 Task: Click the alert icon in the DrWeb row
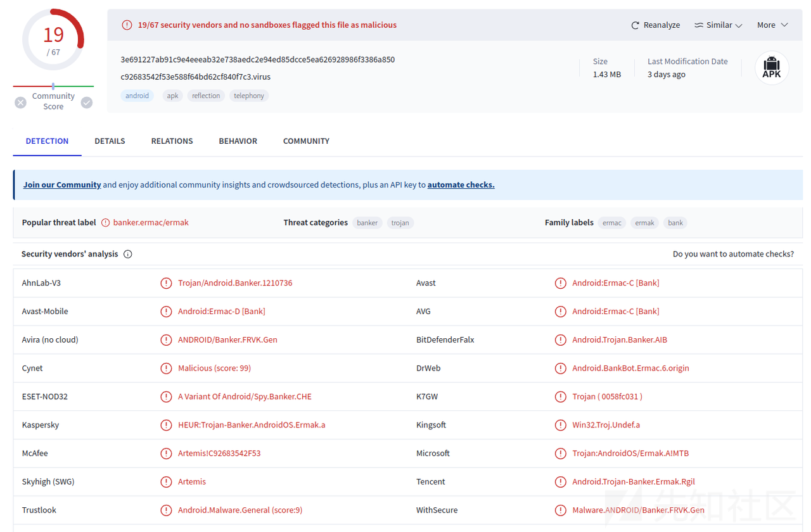(x=560, y=368)
